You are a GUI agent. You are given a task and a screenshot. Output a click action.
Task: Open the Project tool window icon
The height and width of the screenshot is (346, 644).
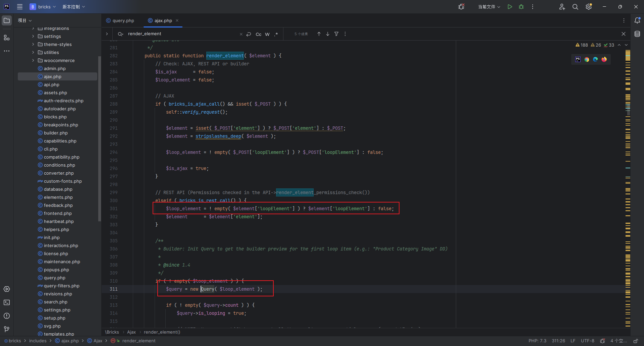coord(7,20)
